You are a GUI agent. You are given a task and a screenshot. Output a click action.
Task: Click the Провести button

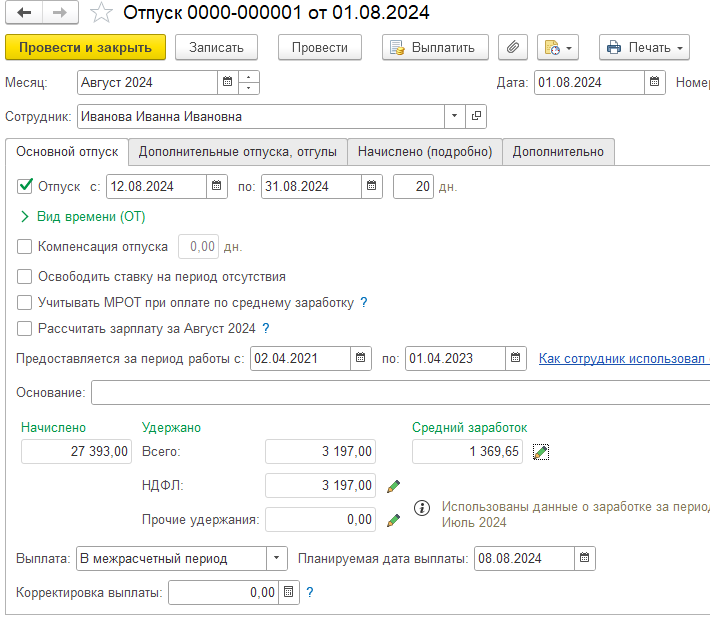coord(320,47)
